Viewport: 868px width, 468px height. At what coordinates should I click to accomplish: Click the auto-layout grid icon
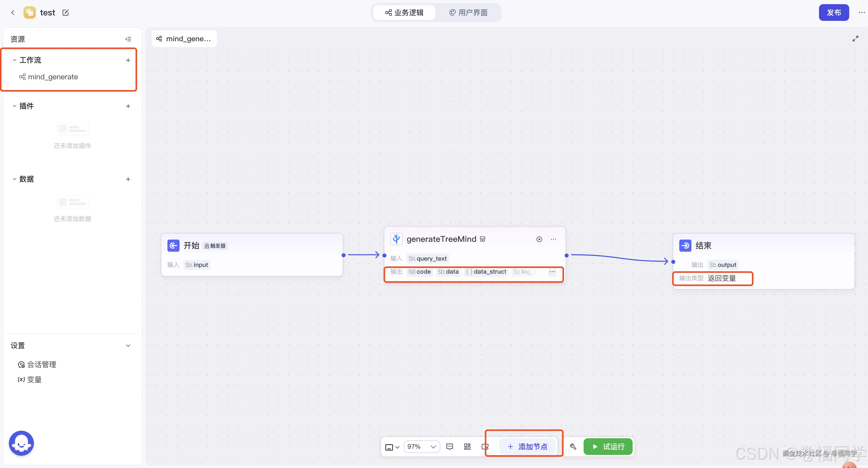click(467, 447)
